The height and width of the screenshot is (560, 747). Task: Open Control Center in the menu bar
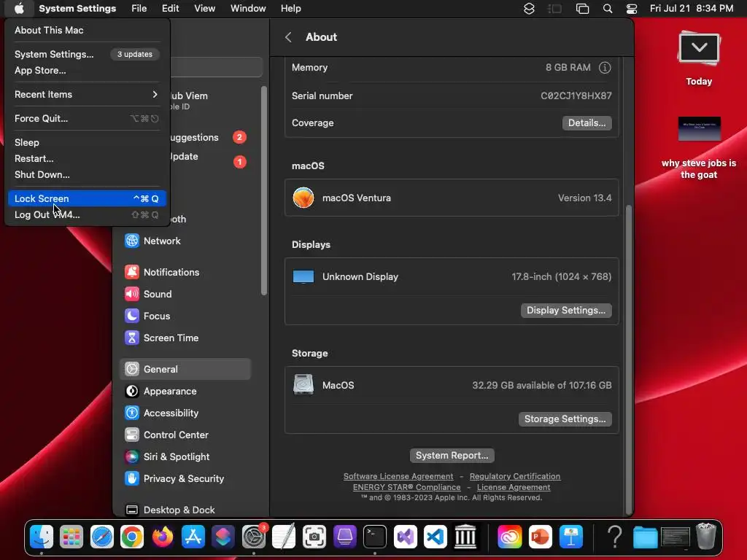click(632, 9)
